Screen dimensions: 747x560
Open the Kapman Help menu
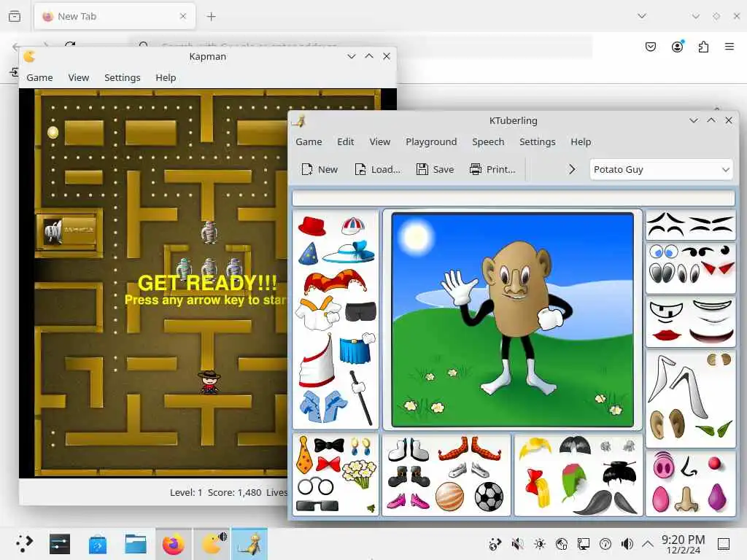point(166,77)
